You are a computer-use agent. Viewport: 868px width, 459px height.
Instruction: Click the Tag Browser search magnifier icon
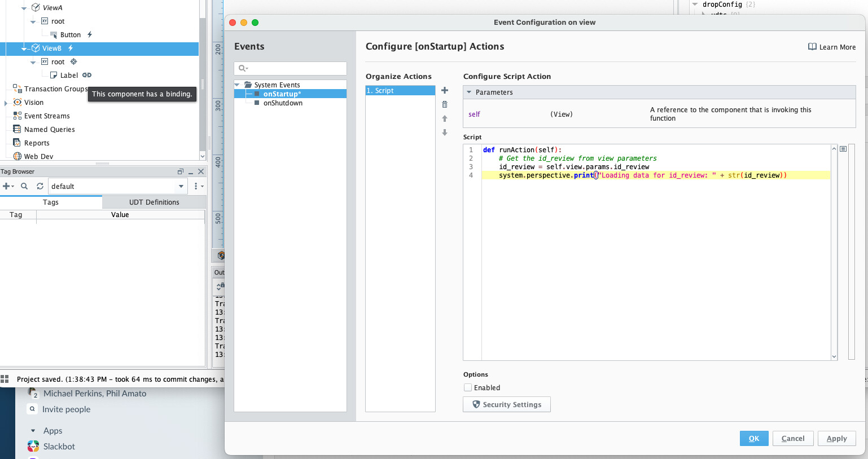coord(24,186)
